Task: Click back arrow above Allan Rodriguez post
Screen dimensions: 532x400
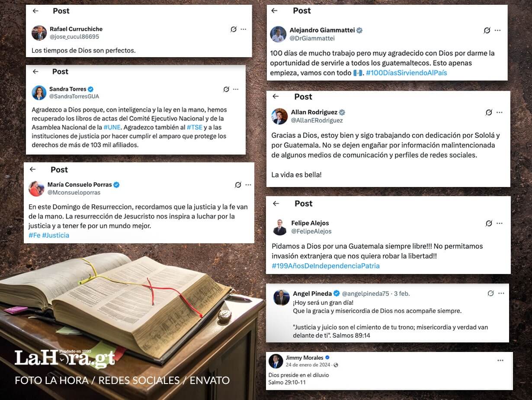Action: pyautogui.click(x=276, y=97)
